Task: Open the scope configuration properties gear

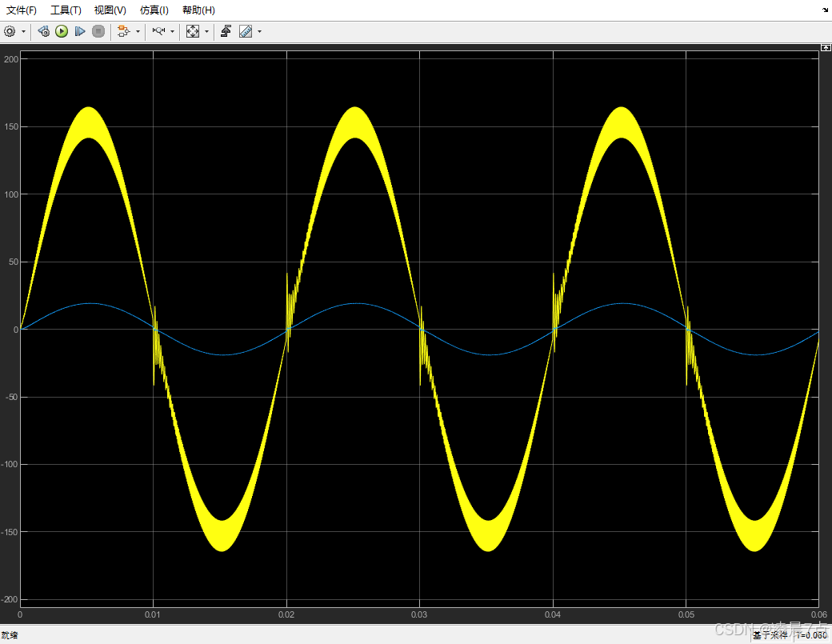Action: [x=10, y=32]
